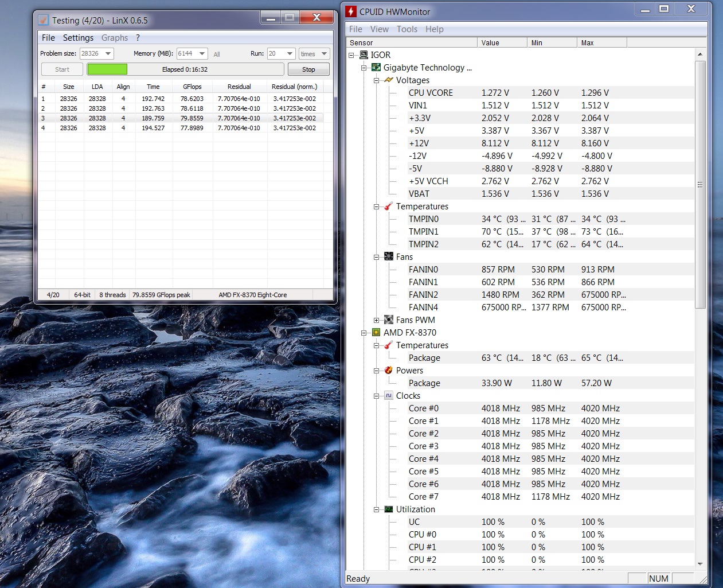Open HWMonitor File menu
Screen dimensions: 723x588
tap(355, 29)
